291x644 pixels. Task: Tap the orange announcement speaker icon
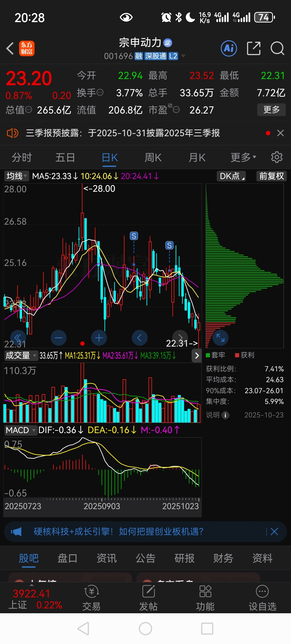pyautogui.click(x=12, y=133)
